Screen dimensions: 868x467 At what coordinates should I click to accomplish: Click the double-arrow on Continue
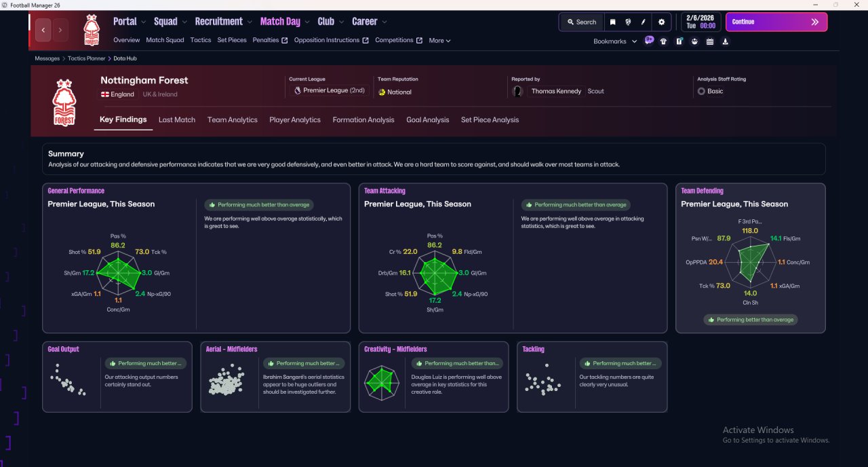click(815, 22)
